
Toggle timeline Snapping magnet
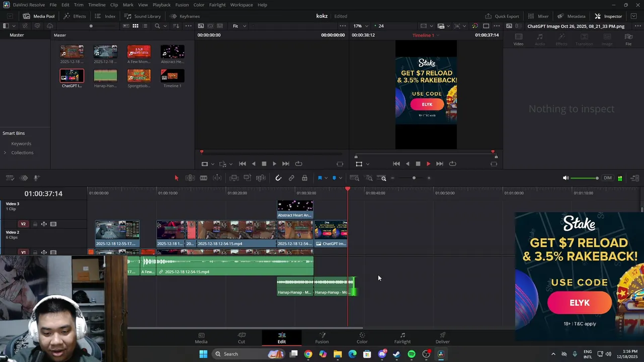(278, 178)
